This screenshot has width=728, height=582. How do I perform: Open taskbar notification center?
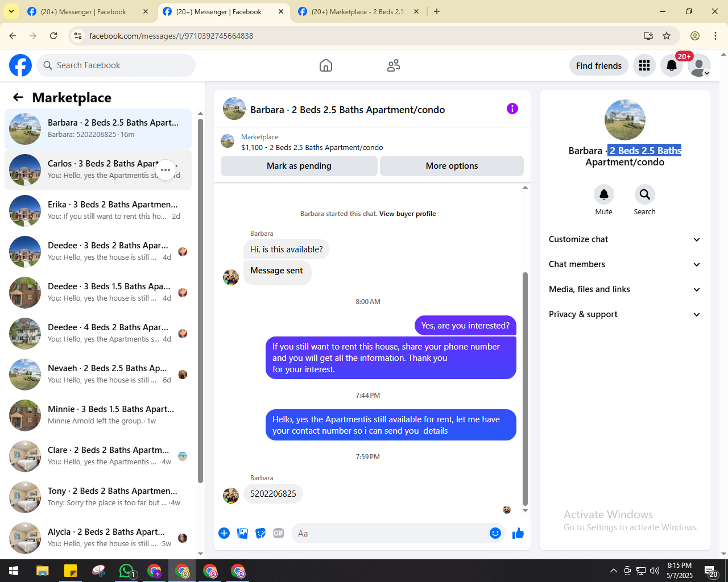tap(711, 571)
